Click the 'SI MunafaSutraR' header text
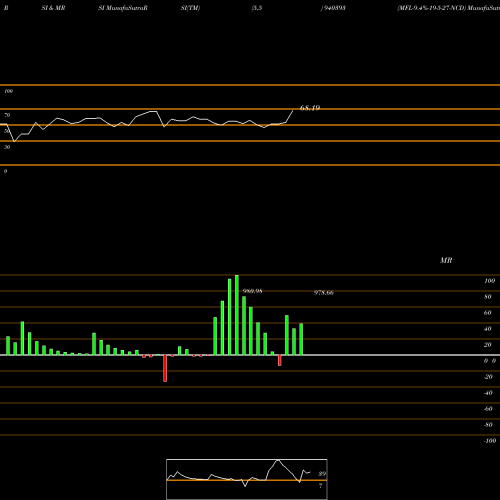Viewport: 500px width, 500px height. 123,8
